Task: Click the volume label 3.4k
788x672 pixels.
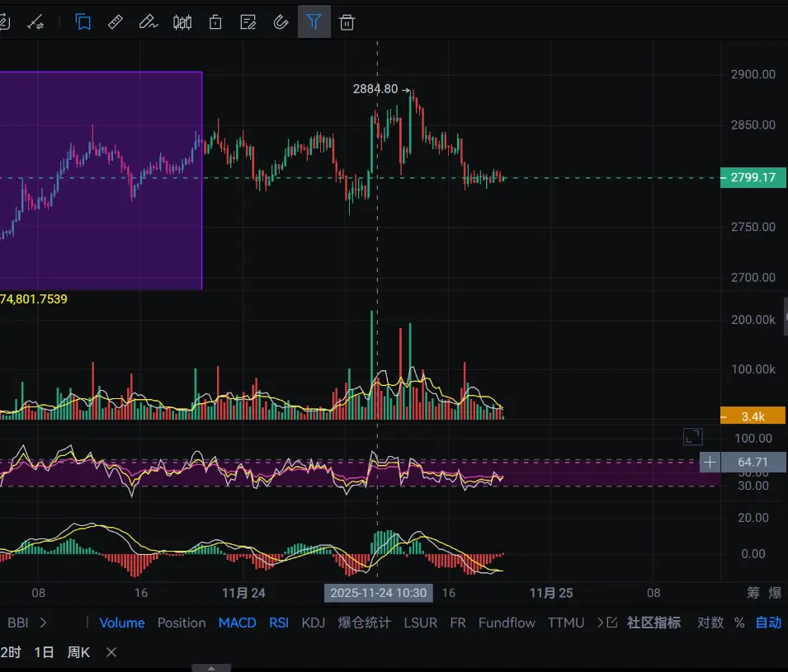Action: (x=753, y=416)
